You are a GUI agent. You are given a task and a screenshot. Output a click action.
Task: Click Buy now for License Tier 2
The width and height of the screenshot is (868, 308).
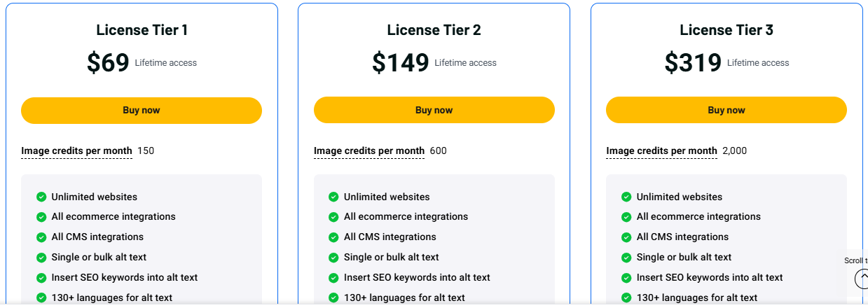434,111
